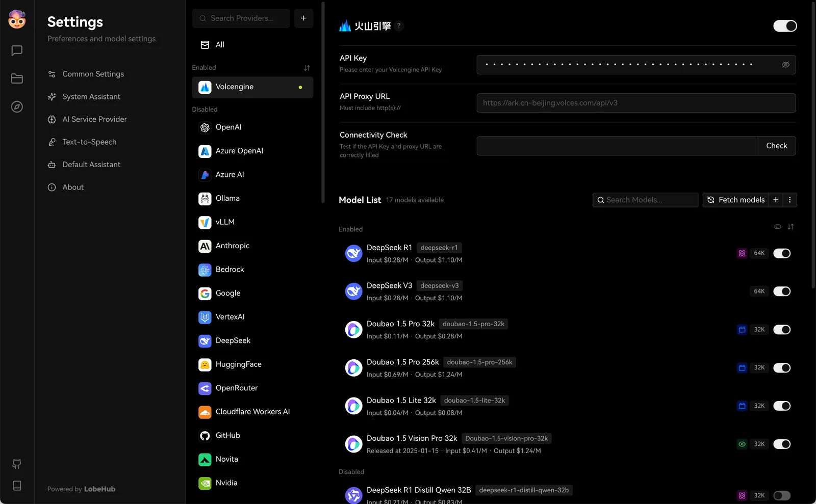The image size is (816, 504).
Task: Open the chat icon in left sidebar
Action: click(x=17, y=50)
